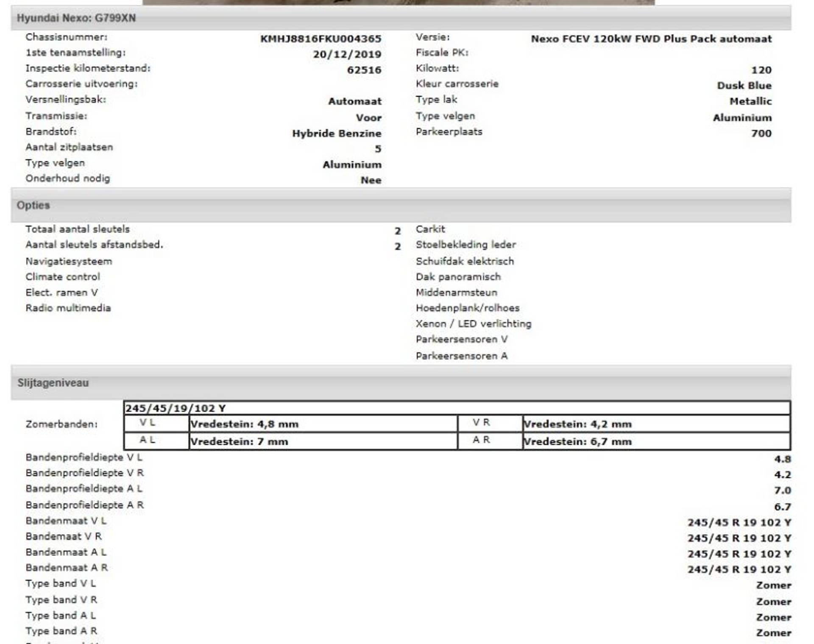Click the mileage value 62516
814x644 pixels.
pos(364,70)
